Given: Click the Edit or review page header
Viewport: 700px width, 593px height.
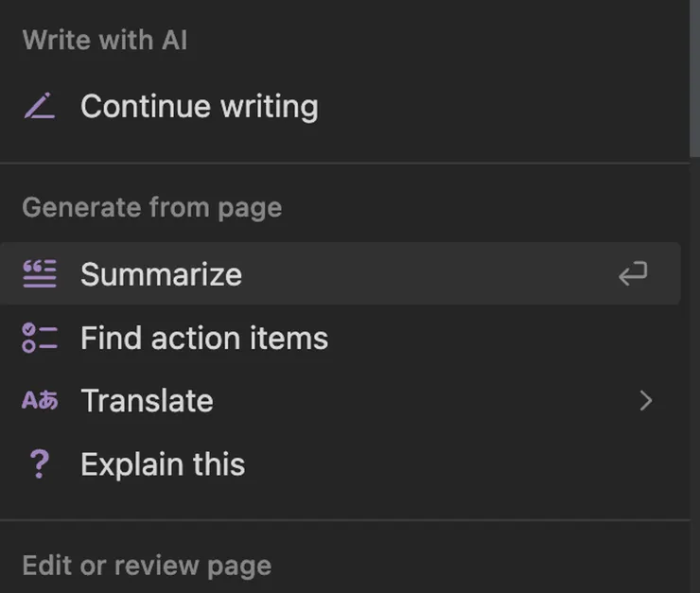Looking at the screenshot, I should point(147,566).
